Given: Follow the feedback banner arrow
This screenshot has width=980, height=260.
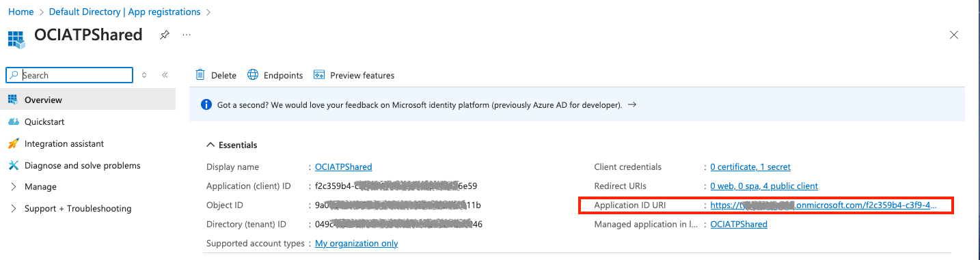Looking at the screenshot, I should click(632, 105).
